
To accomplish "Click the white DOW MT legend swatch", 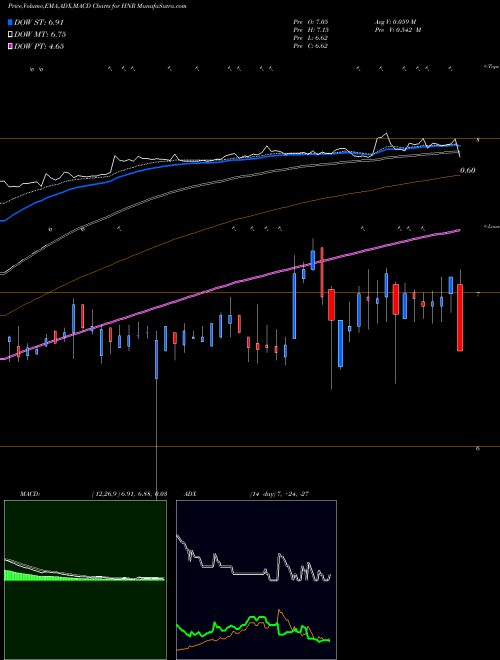I will 11,35.
